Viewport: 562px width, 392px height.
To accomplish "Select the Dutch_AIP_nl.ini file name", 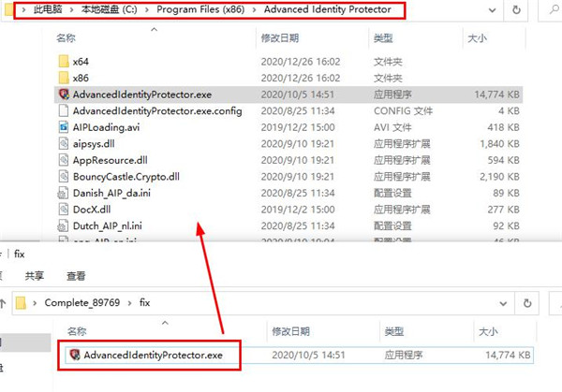I will click(x=108, y=225).
